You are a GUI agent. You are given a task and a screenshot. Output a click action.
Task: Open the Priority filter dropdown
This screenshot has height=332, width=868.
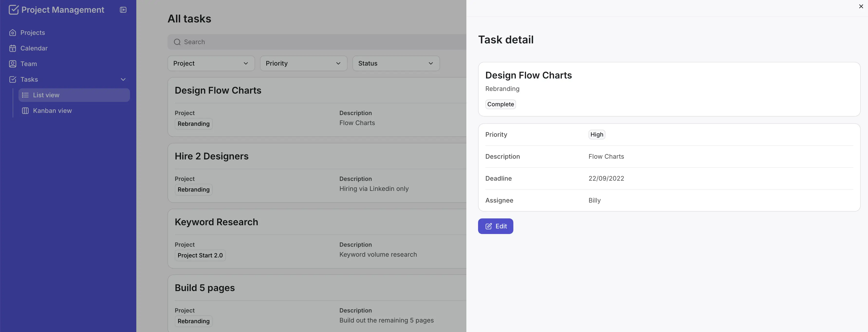[x=303, y=63]
